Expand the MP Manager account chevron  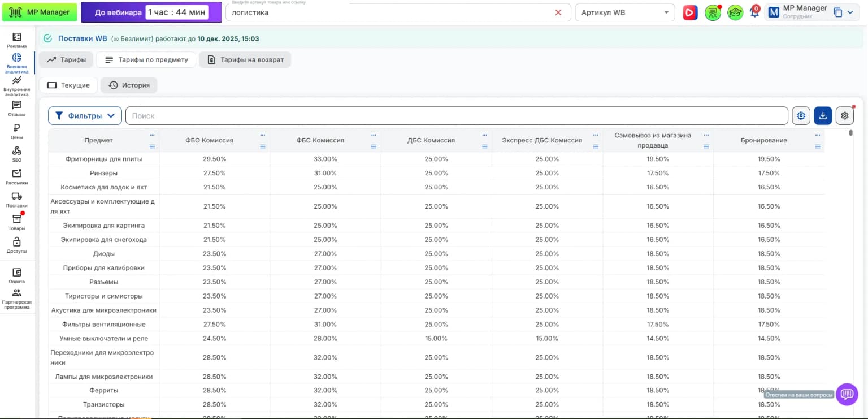coord(850,12)
